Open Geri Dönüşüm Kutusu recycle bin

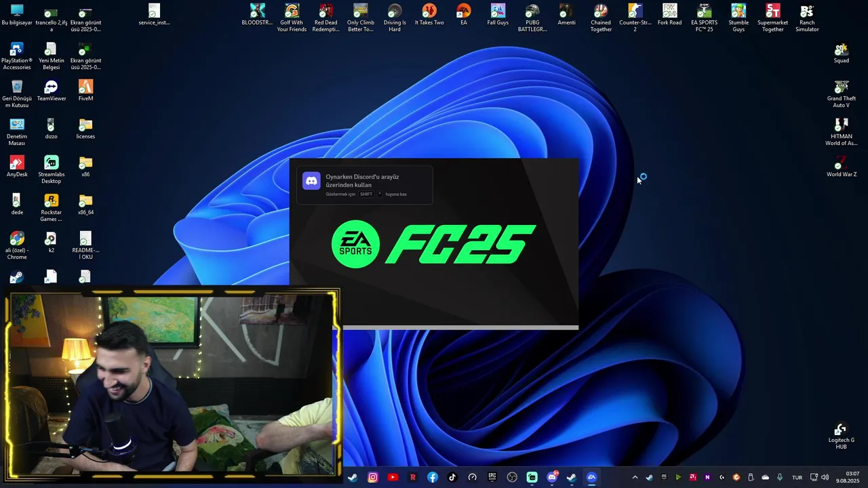[x=17, y=94]
